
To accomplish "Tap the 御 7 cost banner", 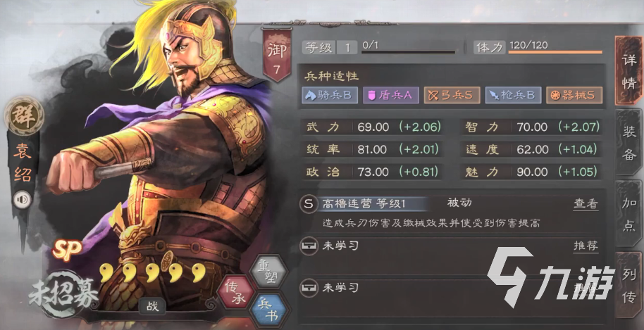I will pyautogui.click(x=277, y=55).
